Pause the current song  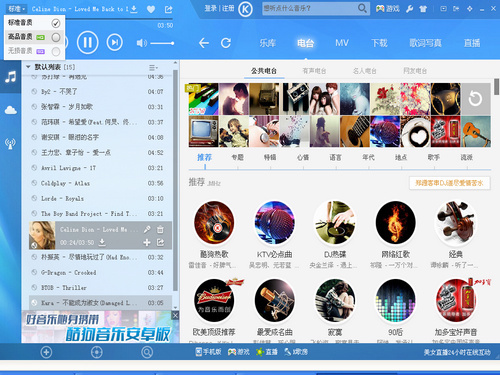(x=87, y=43)
